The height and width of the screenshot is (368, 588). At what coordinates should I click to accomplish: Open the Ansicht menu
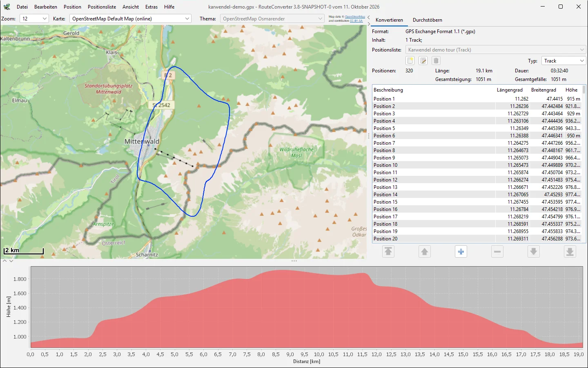tap(131, 7)
